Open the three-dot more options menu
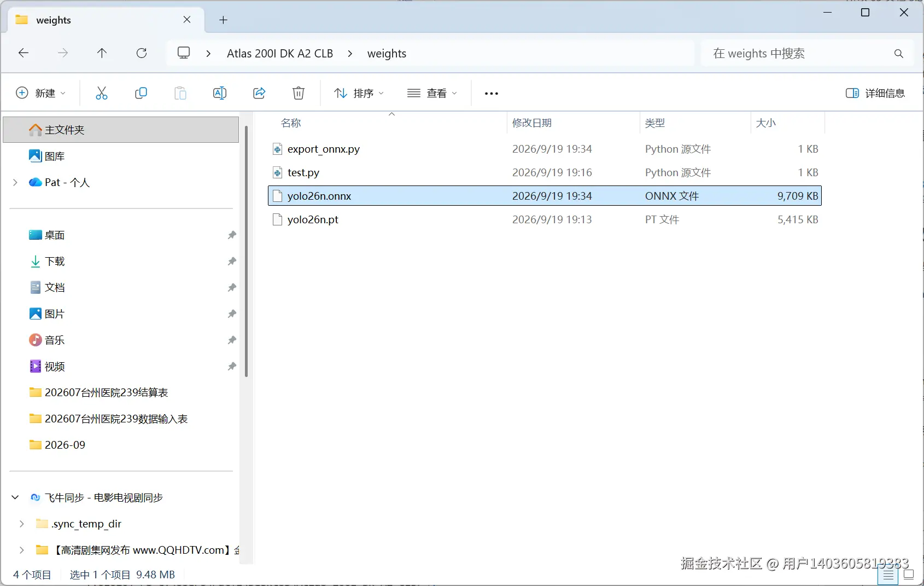Viewport: 924px width, 586px height. (492, 94)
